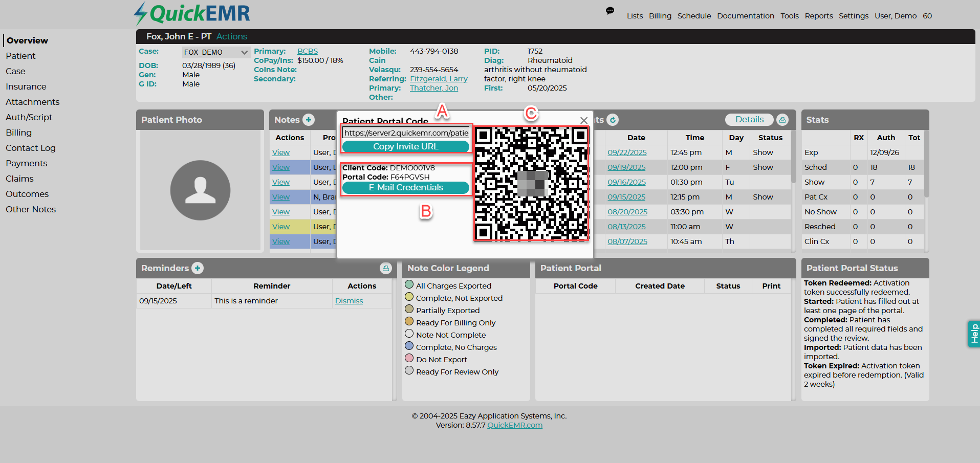The image size is (980, 463).
Task: Open the 08/07/2025 appointment link
Action: pos(627,241)
